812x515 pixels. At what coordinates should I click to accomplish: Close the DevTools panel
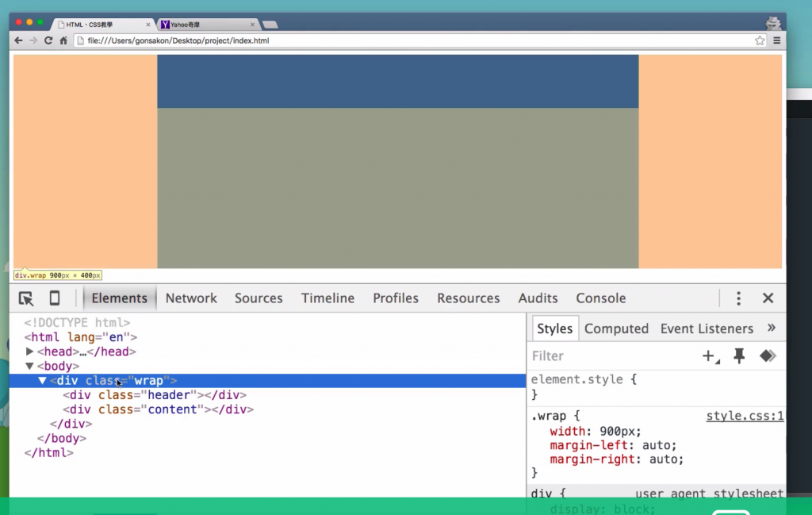[x=768, y=298]
